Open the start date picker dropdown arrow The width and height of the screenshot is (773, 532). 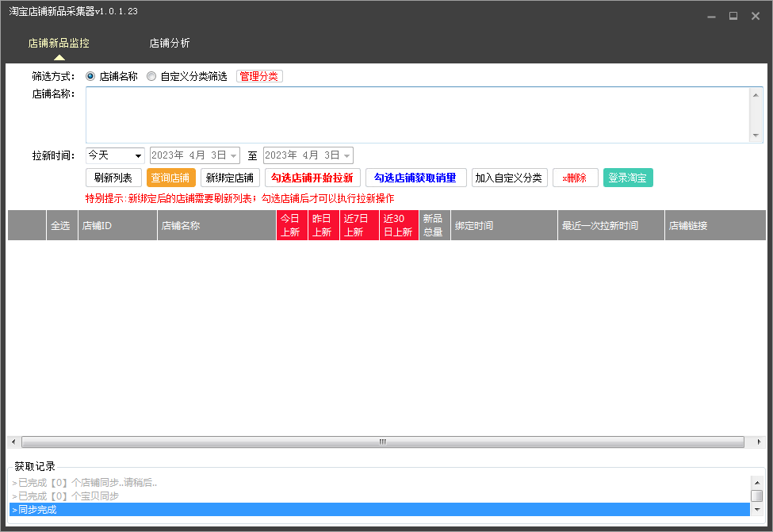click(234, 155)
